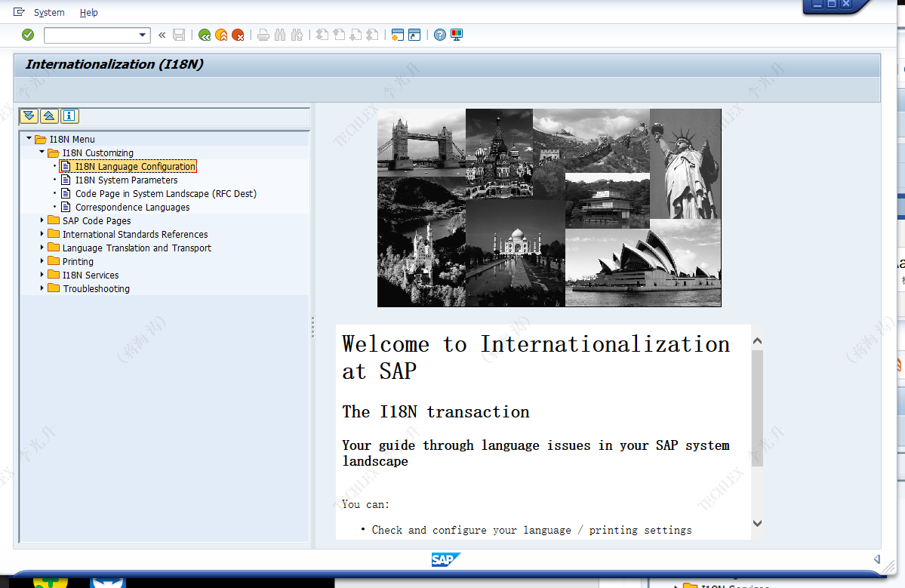This screenshot has height=588, width=905.
Task: Click the welcome text scrollbar down arrow
Action: 757,523
